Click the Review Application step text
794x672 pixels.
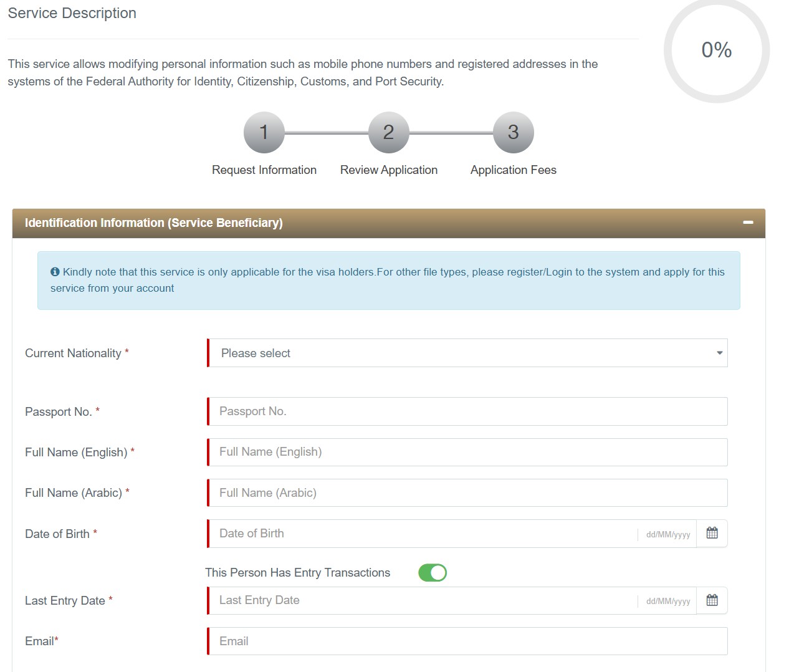click(388, 170)
